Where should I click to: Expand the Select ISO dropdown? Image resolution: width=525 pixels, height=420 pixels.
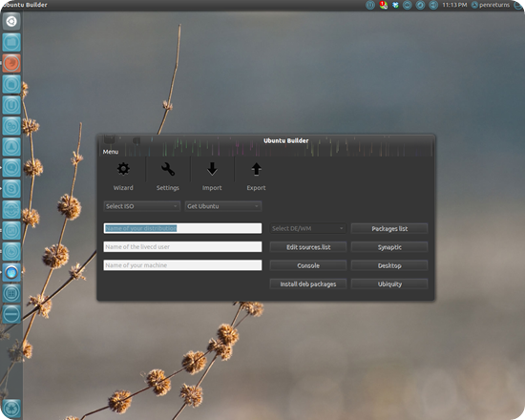click(142, 206)
